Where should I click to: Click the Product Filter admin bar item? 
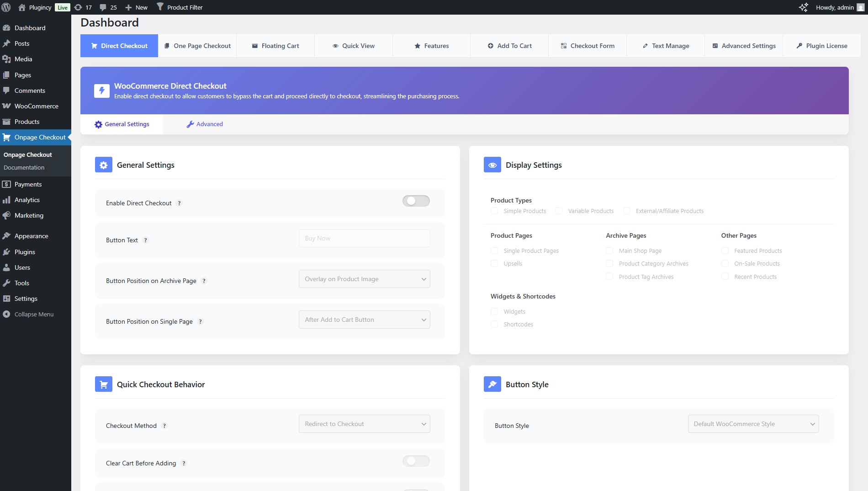click(x=180, y=7)
